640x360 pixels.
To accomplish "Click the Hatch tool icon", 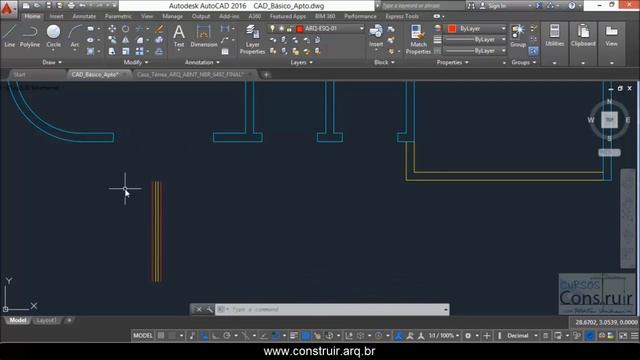I will (x=91, y=51).
